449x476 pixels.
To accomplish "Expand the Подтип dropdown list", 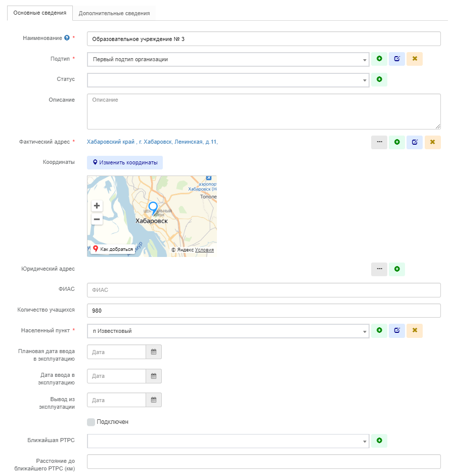I will [x=365, y=60].
